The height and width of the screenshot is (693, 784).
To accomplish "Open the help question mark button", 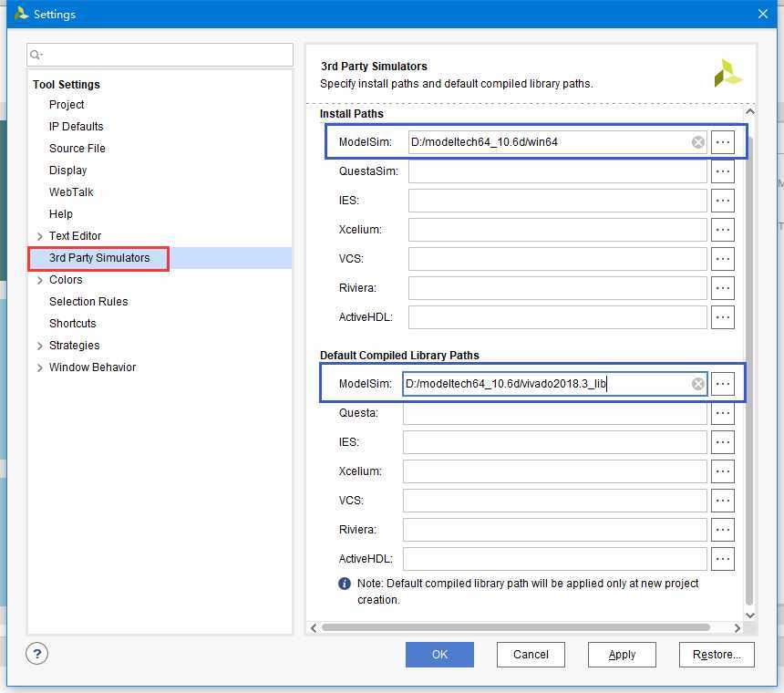I will [37, 654].
